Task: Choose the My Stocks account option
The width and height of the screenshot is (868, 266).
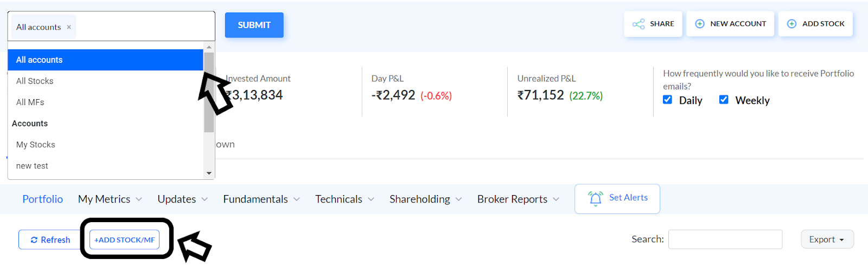Action: 105,145
